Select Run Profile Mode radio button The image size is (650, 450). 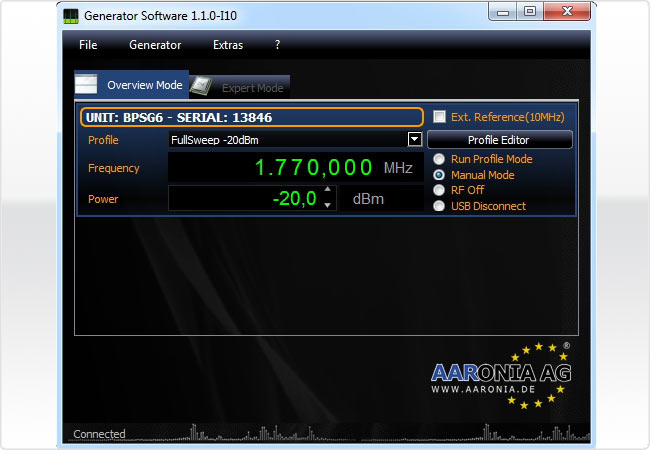click(x=439, y=159)
